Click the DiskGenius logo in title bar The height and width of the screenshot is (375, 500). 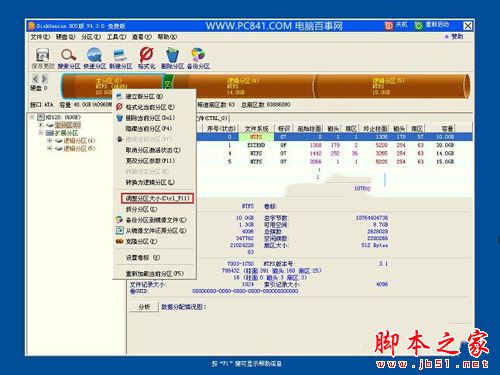(32, 26)
